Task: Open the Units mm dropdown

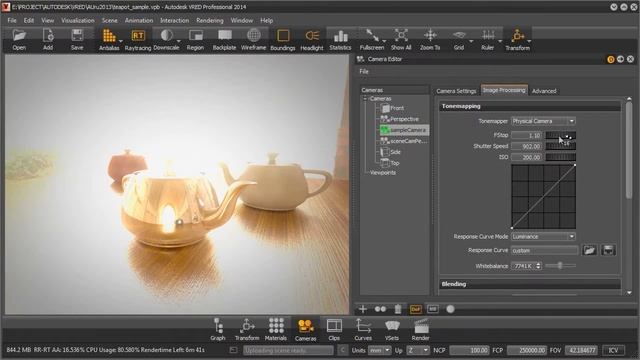Action: point(380,350)
